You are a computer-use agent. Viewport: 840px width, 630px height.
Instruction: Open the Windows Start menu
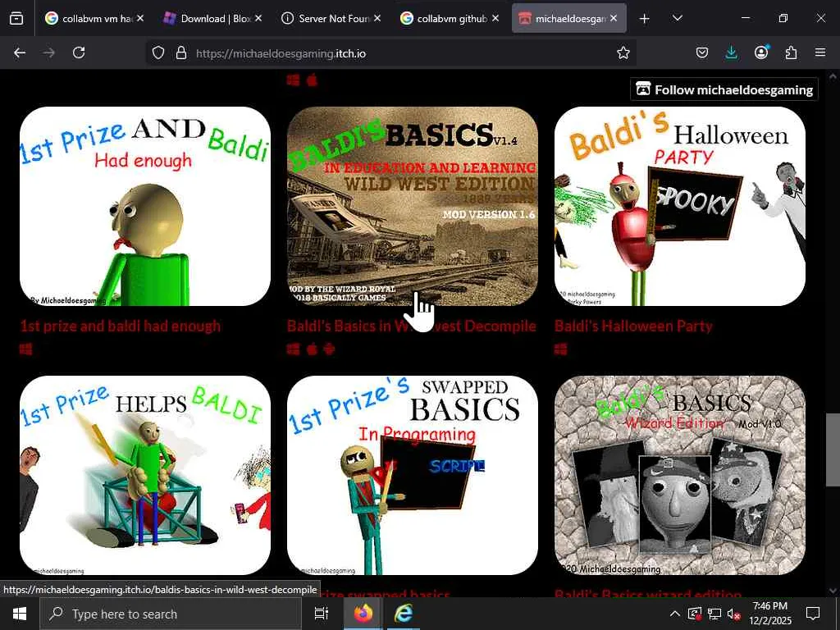click(20, 614)
